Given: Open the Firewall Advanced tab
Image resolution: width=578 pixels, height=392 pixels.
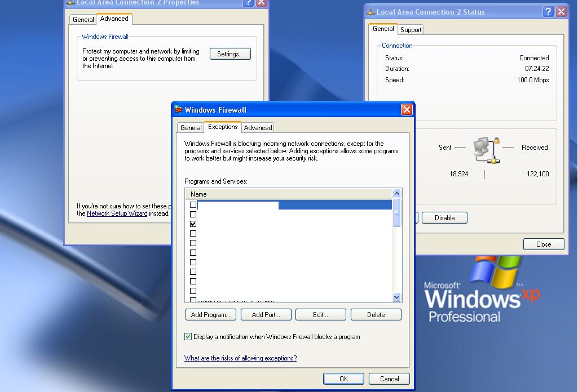Looking at the screenshot, I should (x=258, y=128).
